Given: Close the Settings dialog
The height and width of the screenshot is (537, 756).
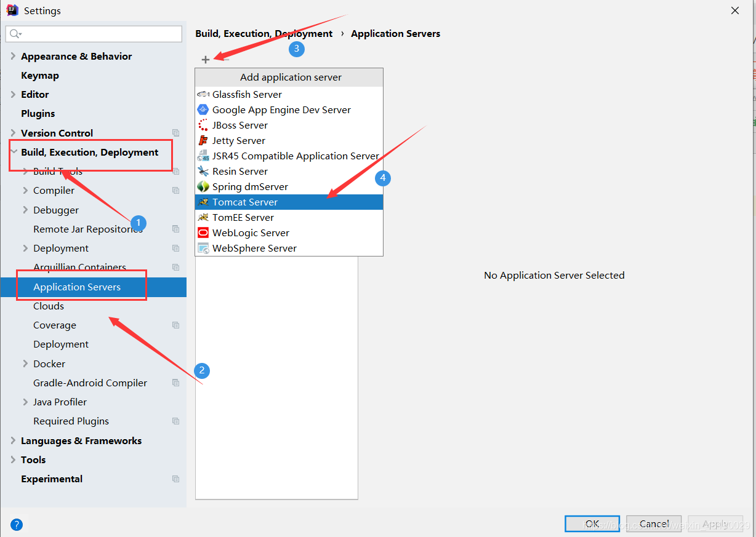Looking at the screenshot, I should (735, 10).
